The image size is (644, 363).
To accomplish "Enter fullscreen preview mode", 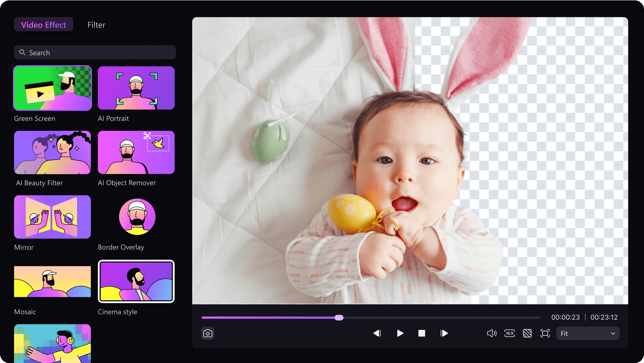I will click(x=545, y=333).
